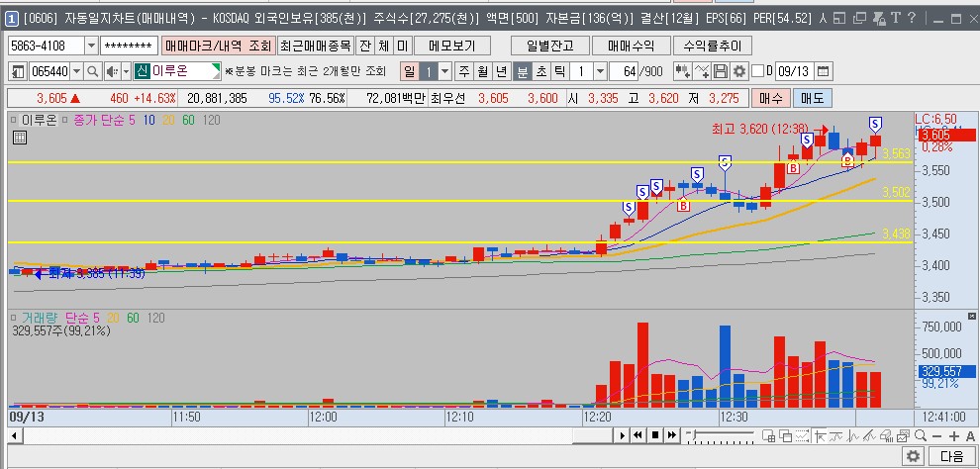Select the 초 (second) period toggle
The width and height of the screenshot is (980, 469).
(540, 72)
